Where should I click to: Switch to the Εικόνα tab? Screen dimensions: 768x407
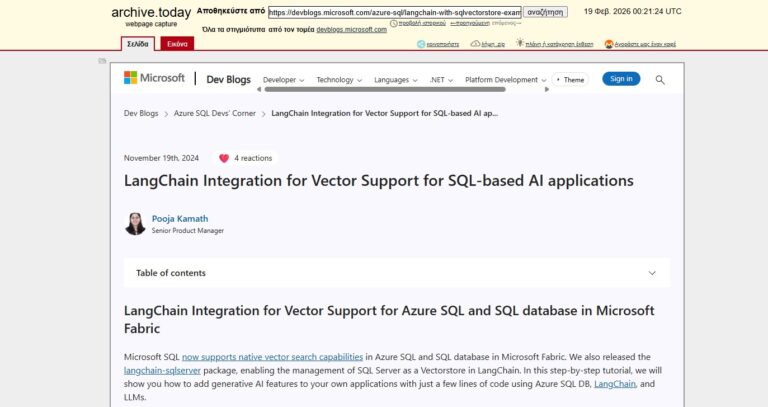pyautogui.click(x=177, y=44)
